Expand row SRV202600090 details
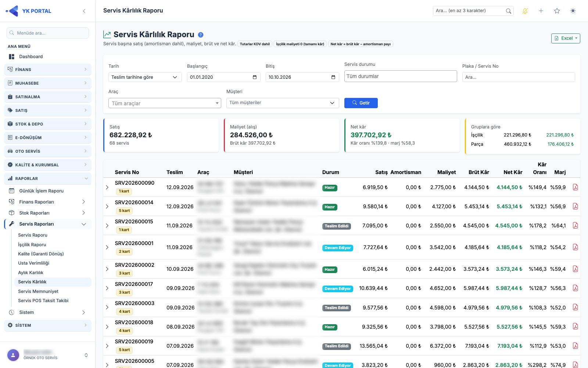 point(107,187)
